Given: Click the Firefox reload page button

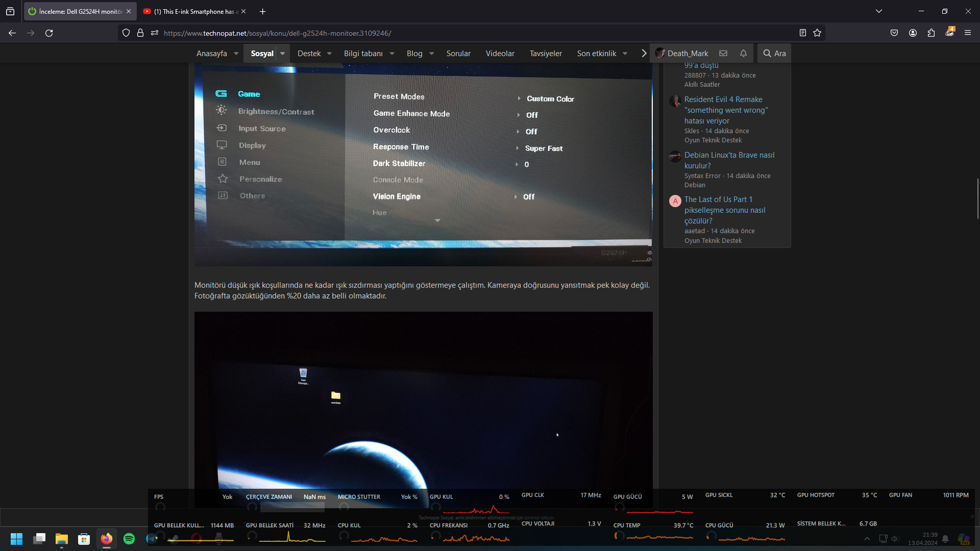Looking at the screenshot, I should tap(49, 33).
